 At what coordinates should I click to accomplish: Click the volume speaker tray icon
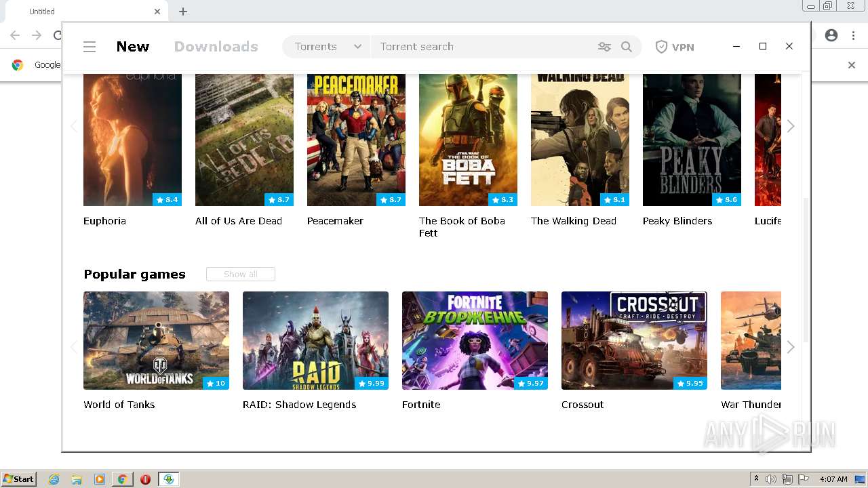click(771, 479)
